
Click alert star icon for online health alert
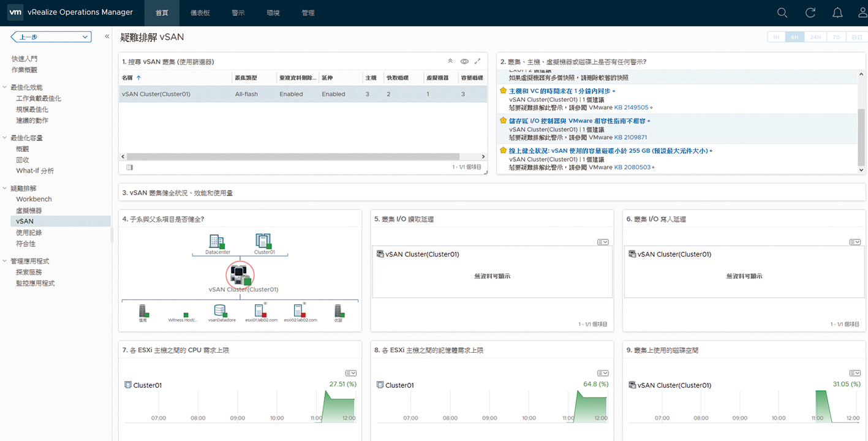(504, 151)
